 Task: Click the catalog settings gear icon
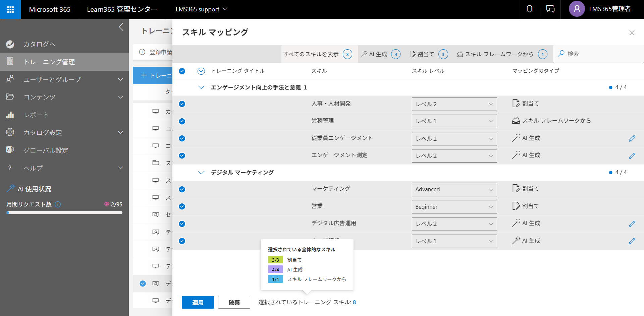[x=10, y=132]
